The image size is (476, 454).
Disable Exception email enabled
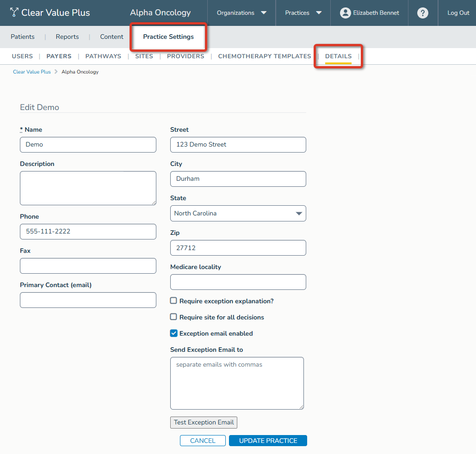coord(173,333)
